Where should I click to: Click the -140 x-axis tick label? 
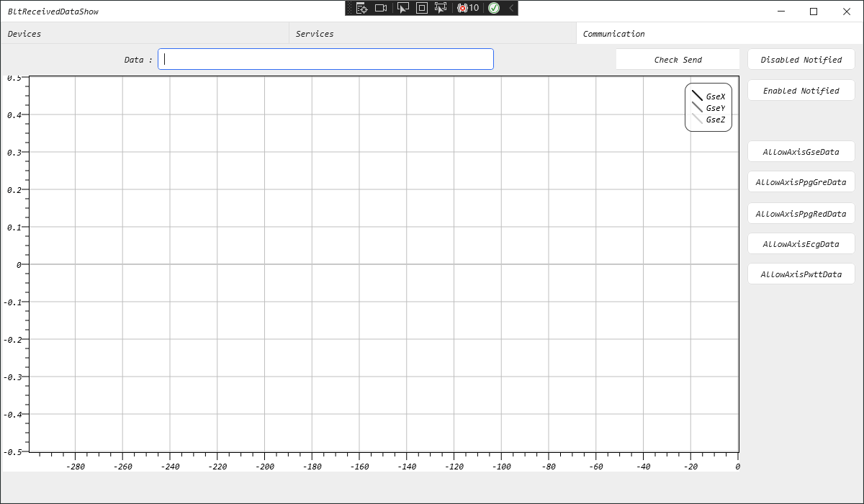pyautogui.click(x=407, y=467)
